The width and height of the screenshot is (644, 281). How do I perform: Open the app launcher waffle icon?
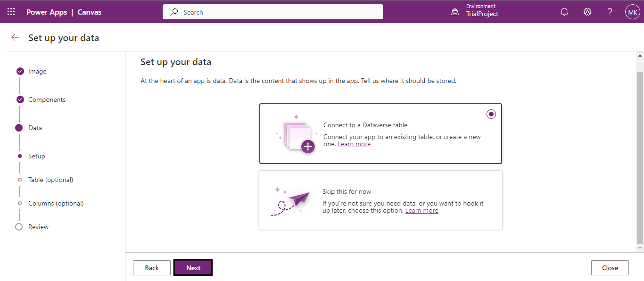tap(11, 12)
